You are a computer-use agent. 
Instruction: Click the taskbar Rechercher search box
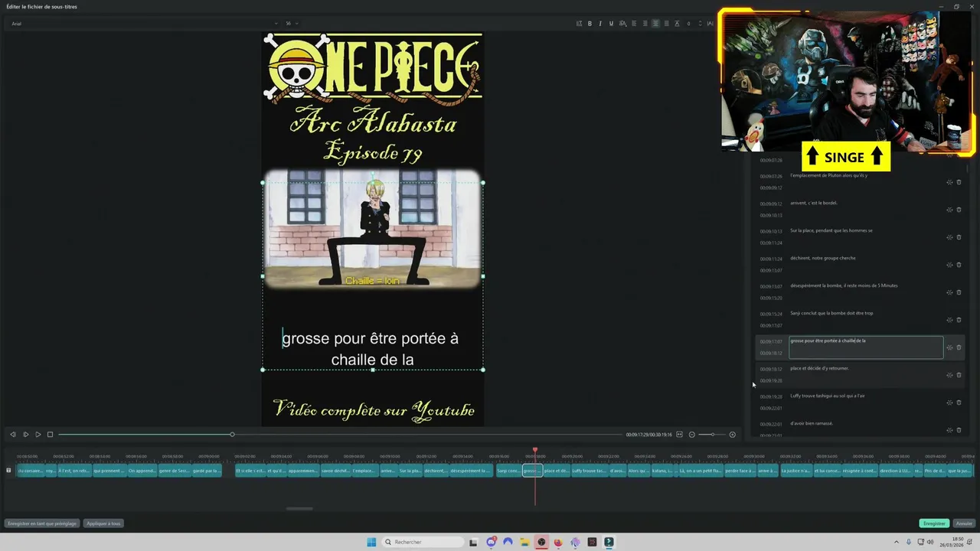423,542
